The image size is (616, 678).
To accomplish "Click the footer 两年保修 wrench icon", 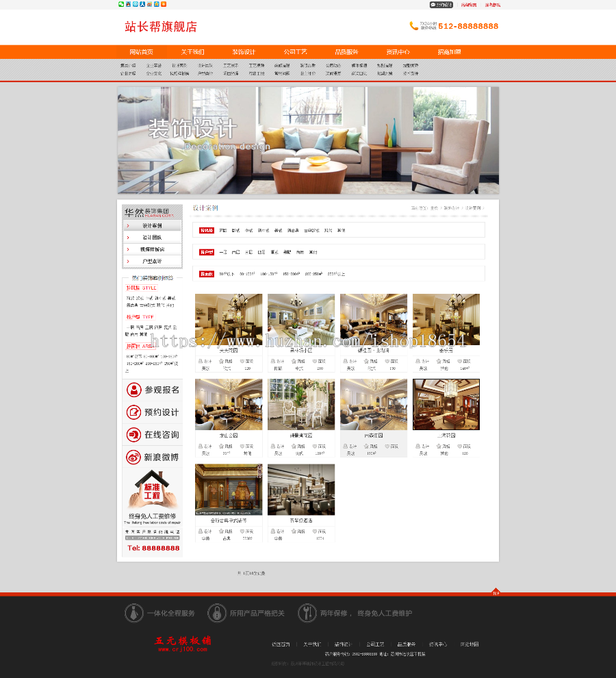I will click(x=307, y=613).
